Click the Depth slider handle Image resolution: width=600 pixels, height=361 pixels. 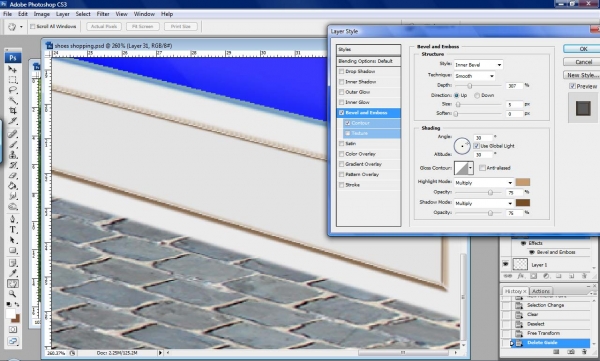click(x=470, y=86)
